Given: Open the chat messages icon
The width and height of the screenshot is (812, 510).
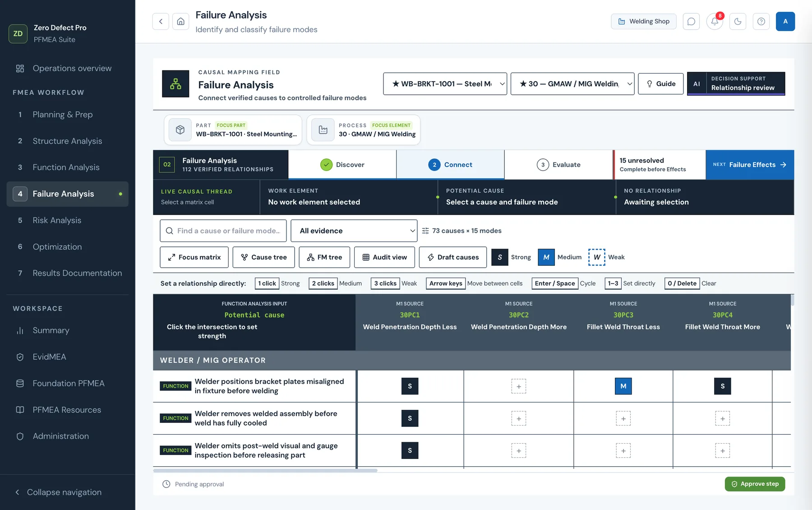Looking at the screenshot, I should point(691,21).
